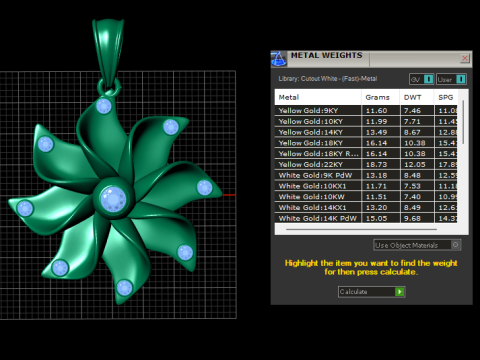Click the vertical scrollbar of metals table
Viewport: 480px width, 360px height.
[463, 122]
